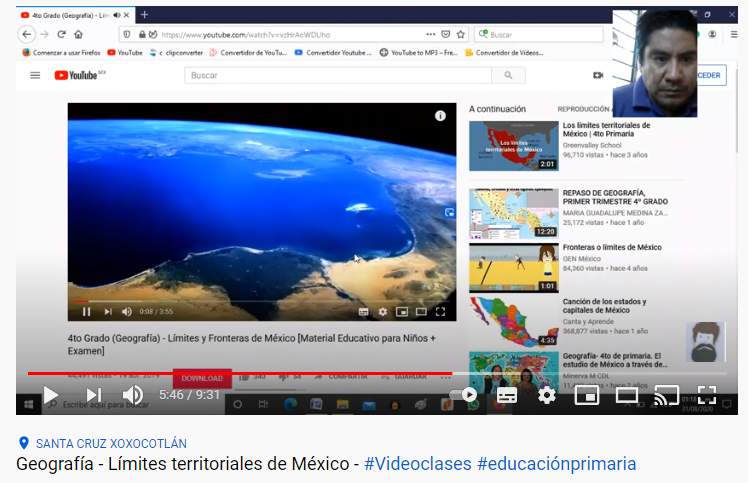
Task: Open a new tab with plus button
Action: tap(145, 15)
